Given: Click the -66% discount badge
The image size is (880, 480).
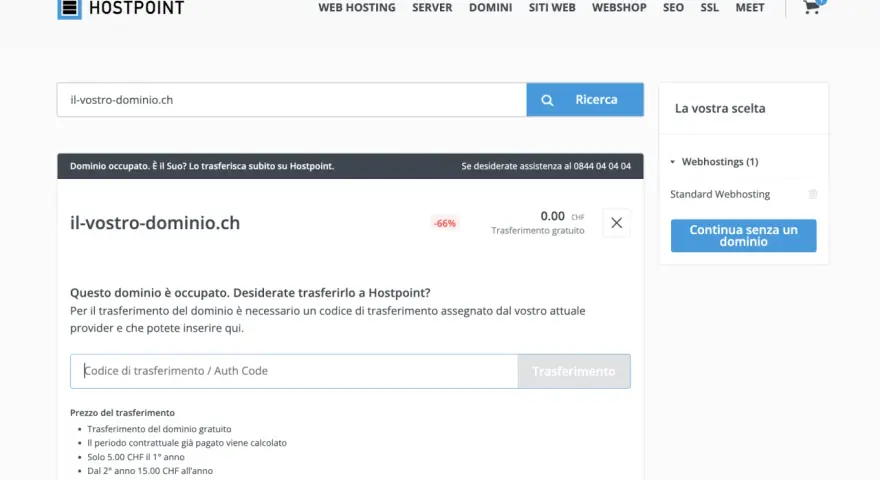Looking at the screenshot, I should pyautogui.click(x=444, y=223).
